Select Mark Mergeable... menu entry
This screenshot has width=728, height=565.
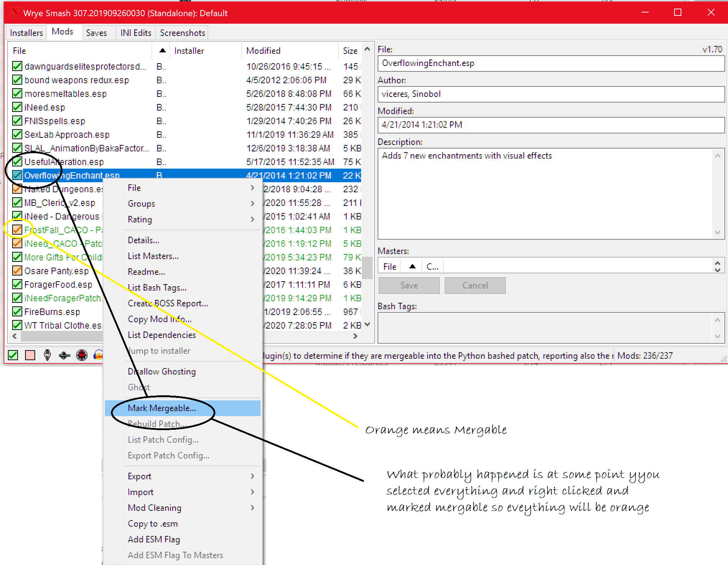click(x=183, y=408)
